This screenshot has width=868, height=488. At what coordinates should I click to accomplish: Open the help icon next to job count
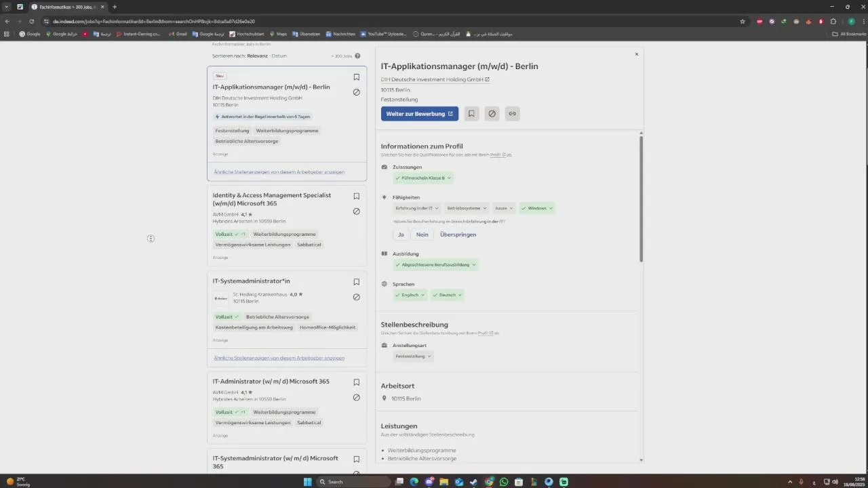pos(357,56)
